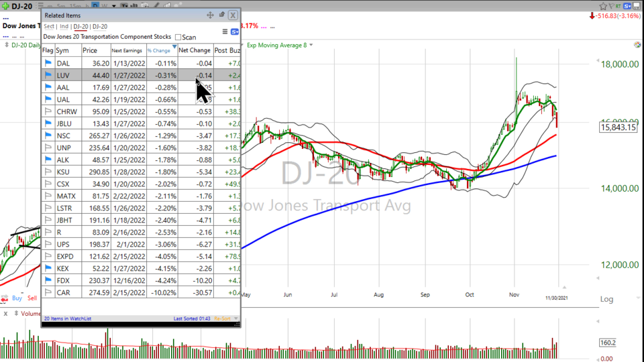
Task: Click the move handle in Related Items header
Action: 210,15
